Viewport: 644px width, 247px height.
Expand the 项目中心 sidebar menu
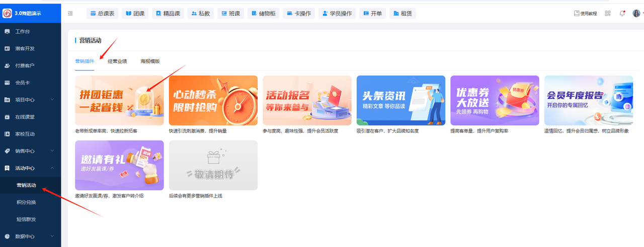(x=52, y=100)
